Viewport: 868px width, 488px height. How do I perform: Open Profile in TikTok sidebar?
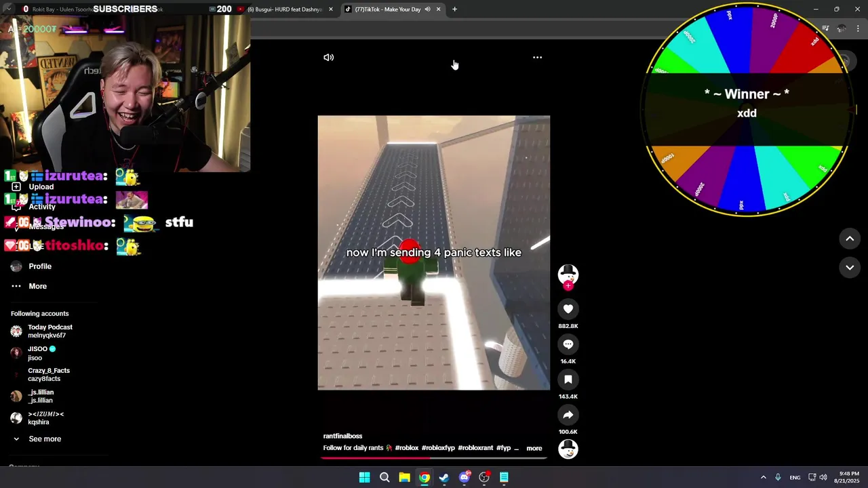pos(40,266)
